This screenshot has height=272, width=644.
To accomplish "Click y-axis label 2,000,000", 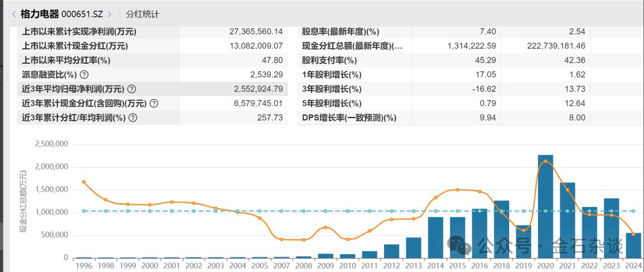I will click(x=51, y=167).
